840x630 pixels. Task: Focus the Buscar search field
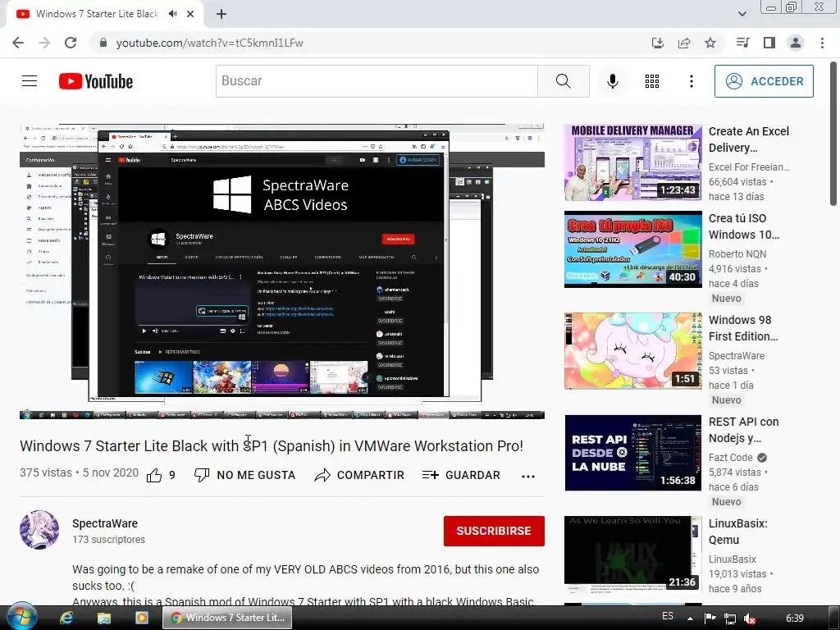pos(377,81)
